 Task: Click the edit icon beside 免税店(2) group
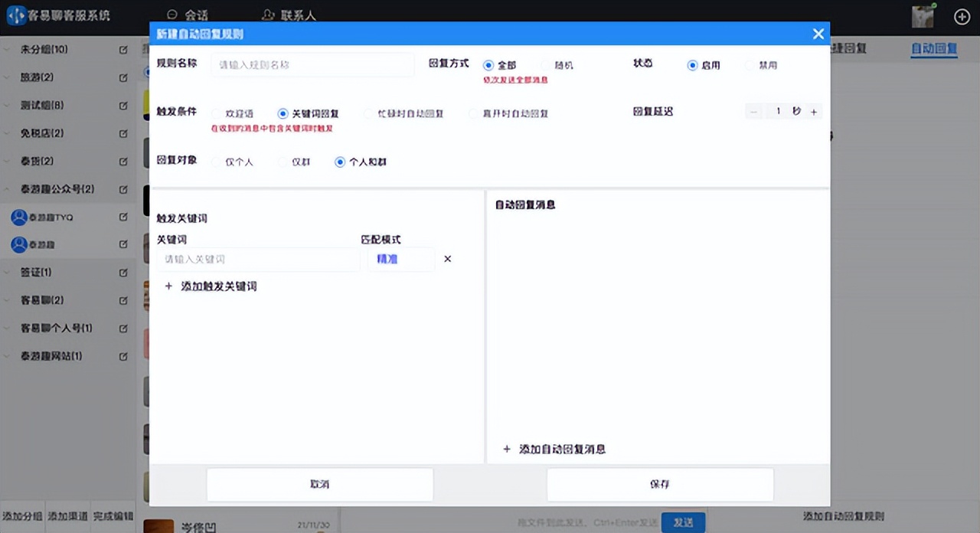[x=123, y=133]
